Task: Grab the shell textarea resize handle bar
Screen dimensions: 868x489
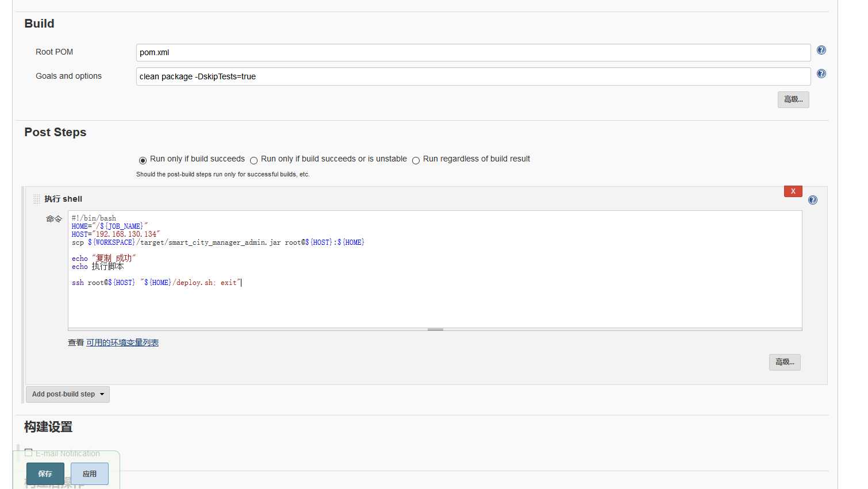Action: [x=435, y=329]
